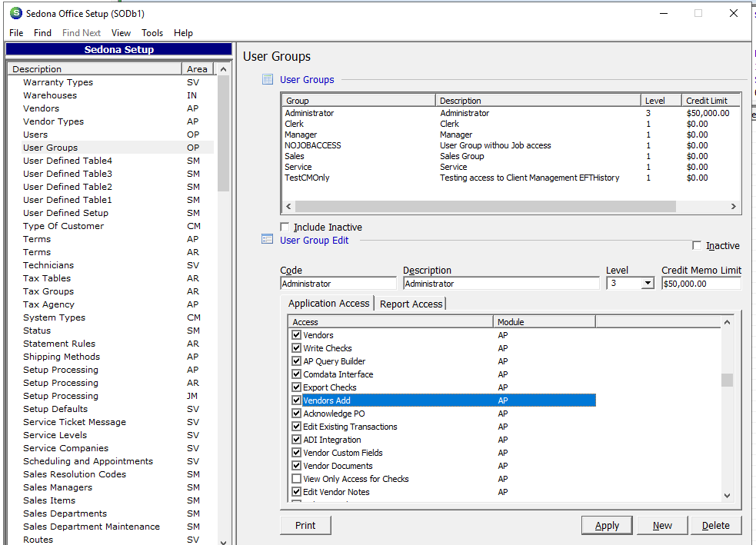The height and width of the screenshot is (545, 756).
Task: Open the Tools menu
Action: click(152, 33)
